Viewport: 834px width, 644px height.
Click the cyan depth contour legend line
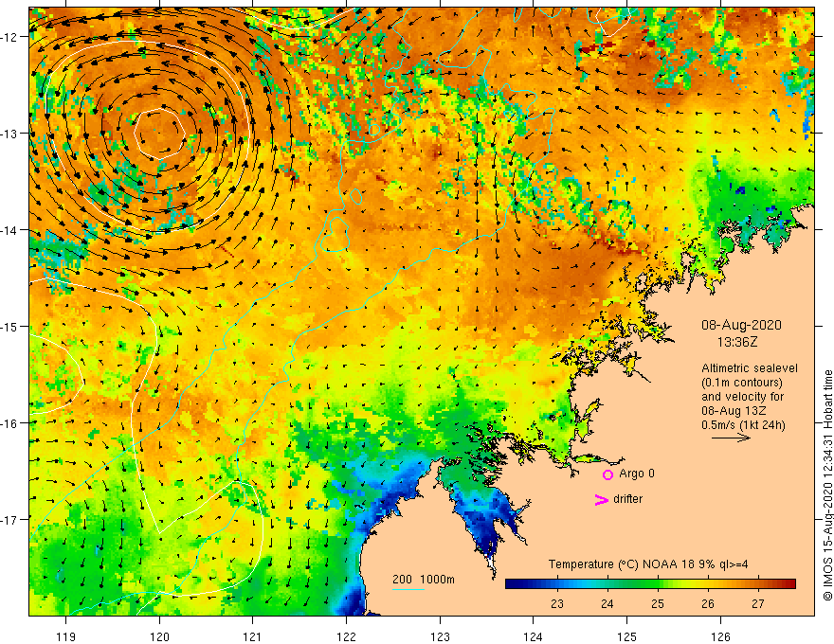click(x=408, y=589)
